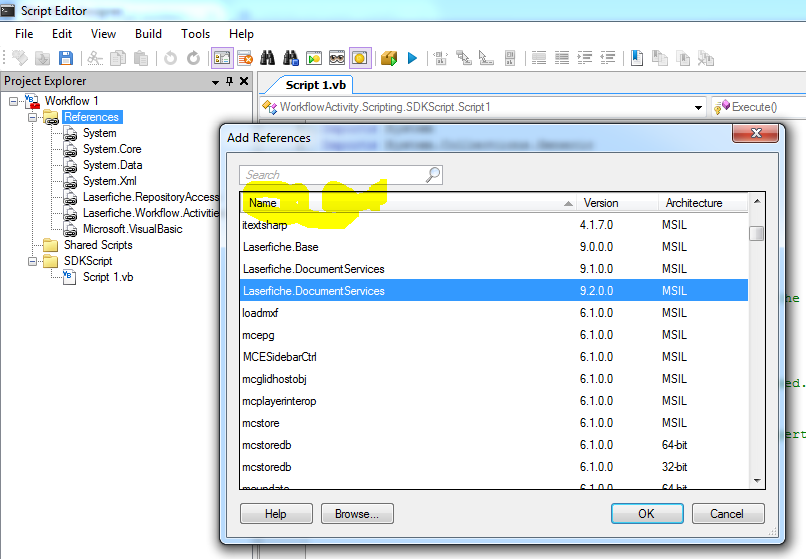Click the Paste clipboard toolbar icon
This screenshot has height=559, width=806.
pos(141,58)
